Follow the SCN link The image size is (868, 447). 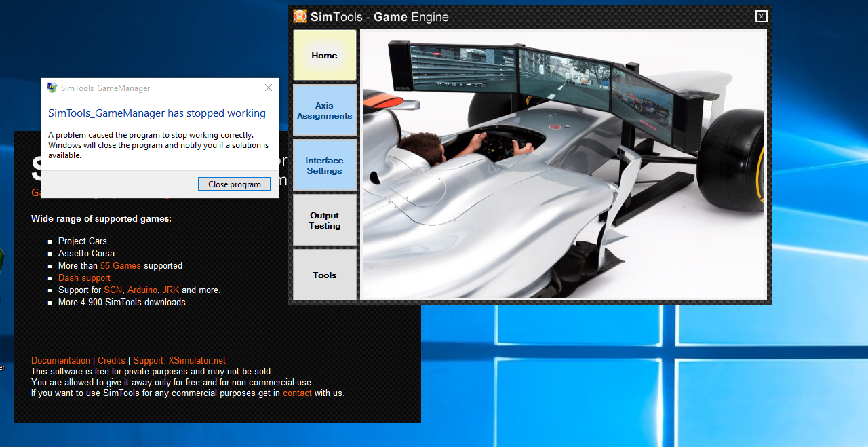point(113,290)
